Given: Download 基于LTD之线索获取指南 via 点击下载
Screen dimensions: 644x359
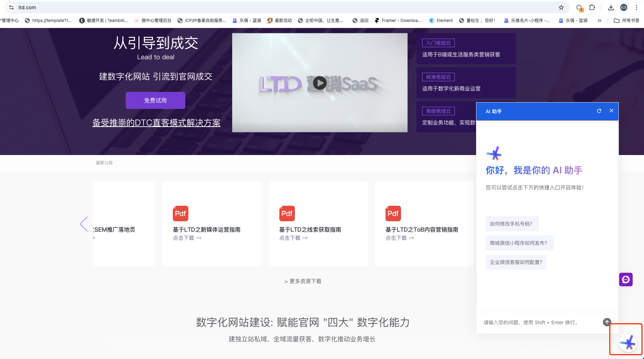Looking at the screenshot, I should click(293, 238).
